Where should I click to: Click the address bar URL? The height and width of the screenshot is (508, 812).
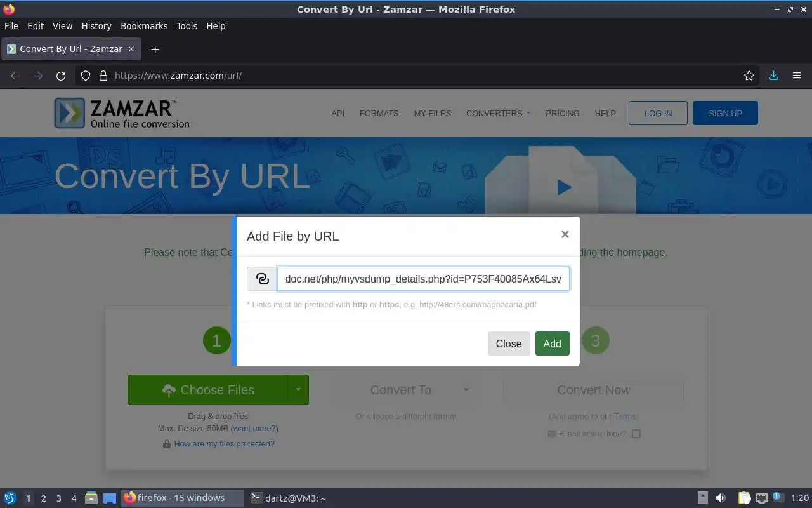pyautogui.click(x=178, y=76)
